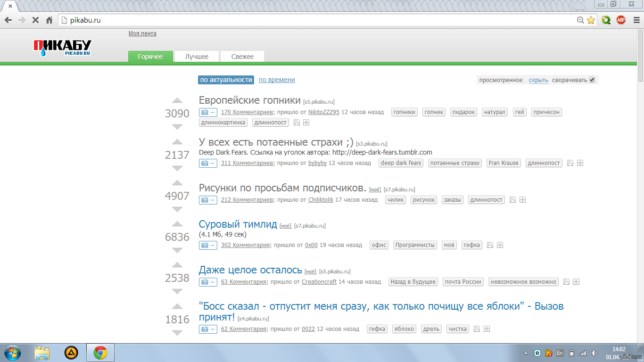Viewport: 644px width, 362px height.
Task: Click the address bar showing pikabu.ru
Action: 321,20
